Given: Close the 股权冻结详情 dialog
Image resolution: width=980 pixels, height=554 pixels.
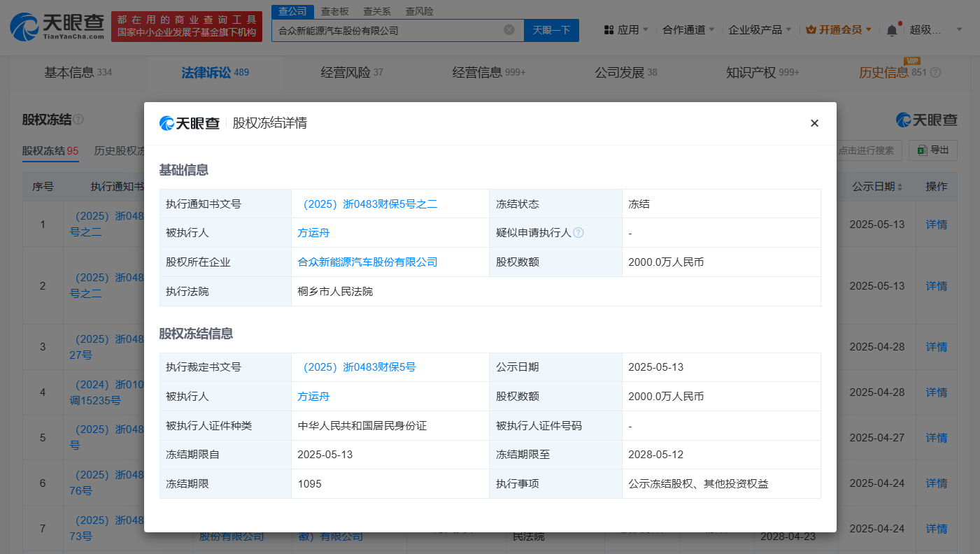Looking at the screenshot, I should click(x=814, y=123).
